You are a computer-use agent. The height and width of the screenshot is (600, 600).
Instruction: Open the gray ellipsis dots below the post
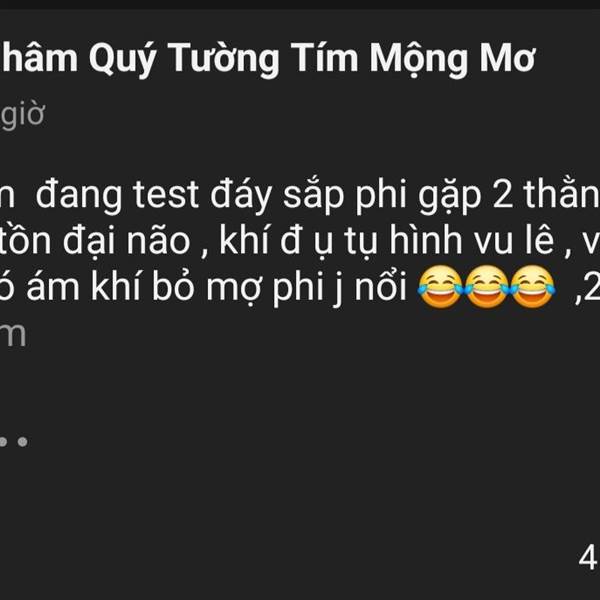click(x=14, y=442)
